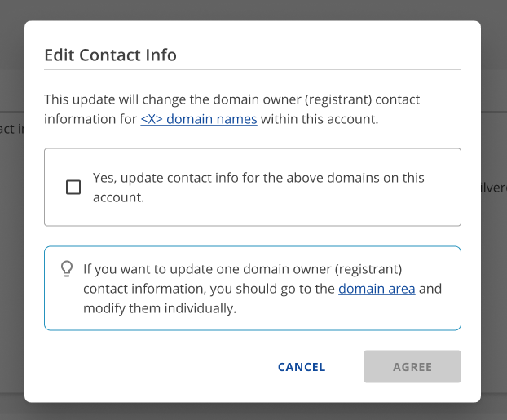
Task: Click the partly hidden text left of dialog
Action: 11,129
